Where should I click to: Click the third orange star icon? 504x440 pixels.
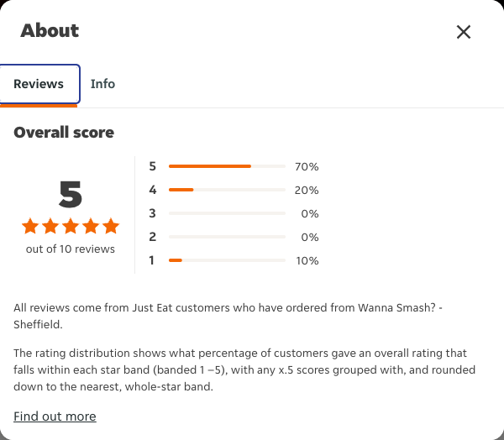point(71,226)
